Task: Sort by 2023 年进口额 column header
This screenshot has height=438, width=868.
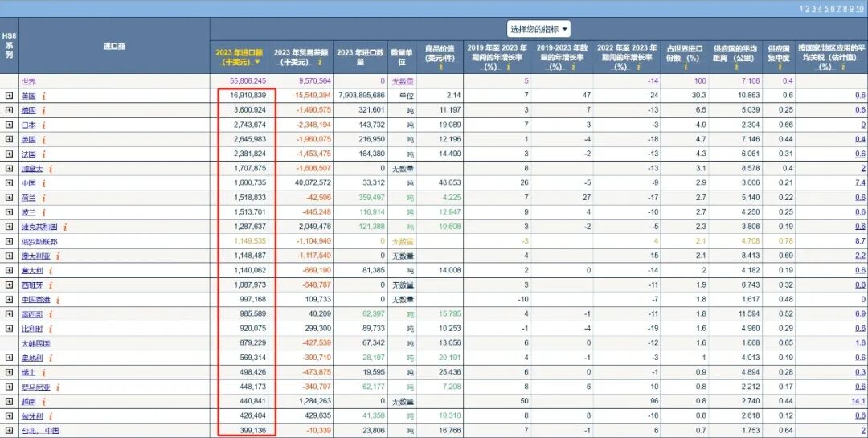Action: tap(240, 58)
